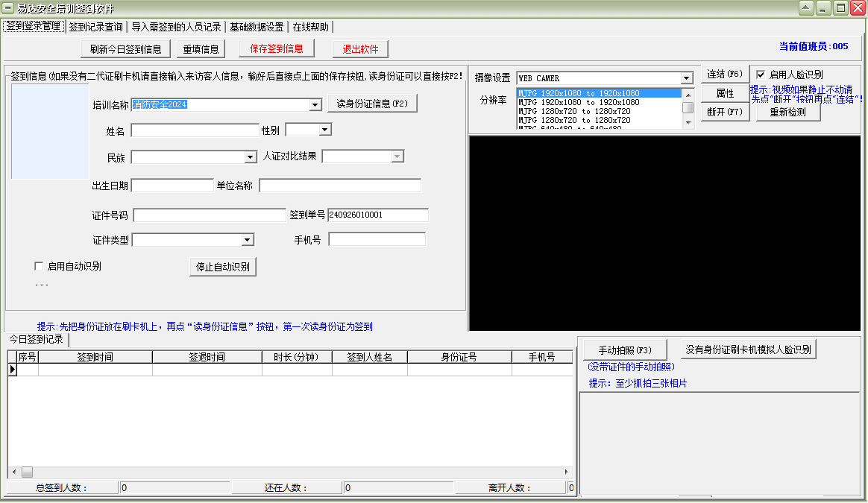Click the 姓名 input field
This screenshot has width=868, height=503.
pos(195,130)
